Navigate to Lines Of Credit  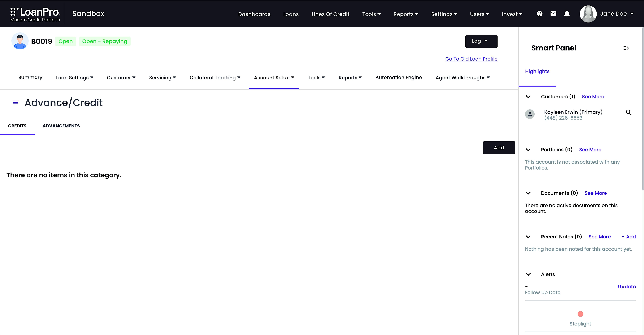[330, 14]
